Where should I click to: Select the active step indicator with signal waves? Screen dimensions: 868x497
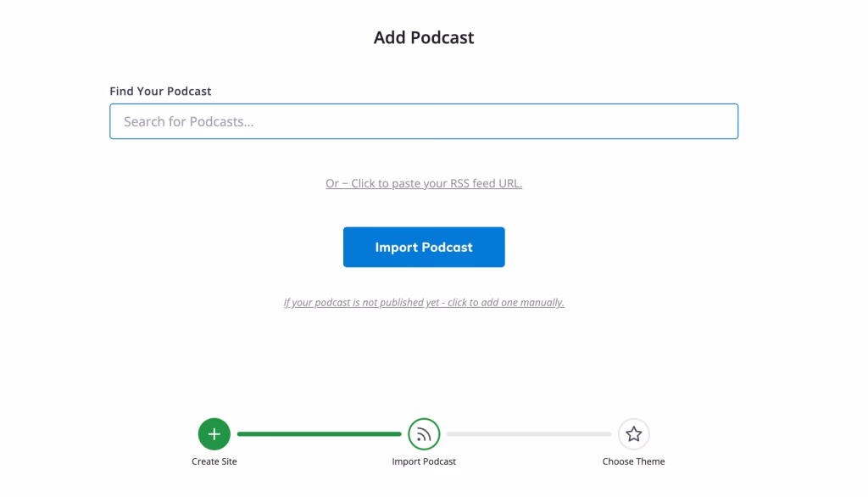pos(424,433)
